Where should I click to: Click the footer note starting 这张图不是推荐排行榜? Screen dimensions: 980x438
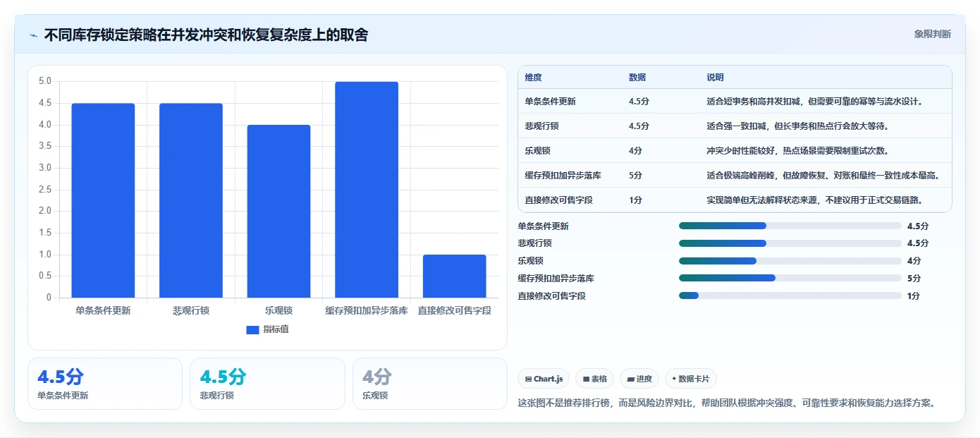[727, 403]
